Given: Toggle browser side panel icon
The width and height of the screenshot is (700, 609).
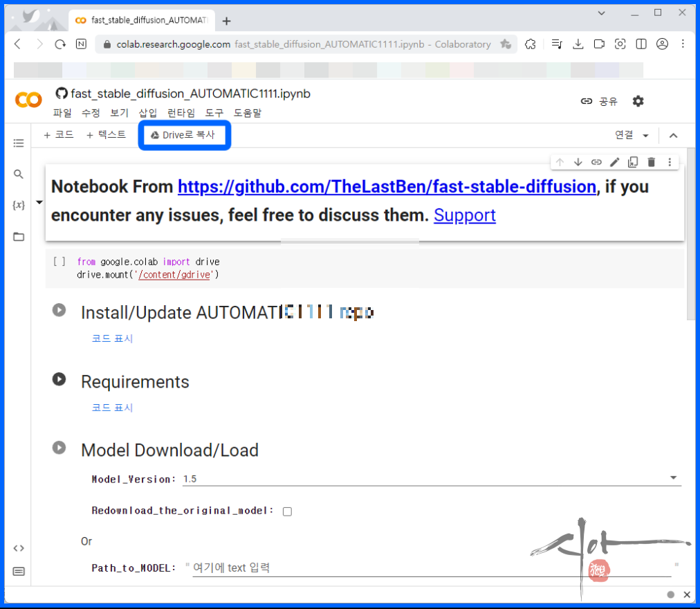Looking at the screenshot, I should [x=641, y=44].
